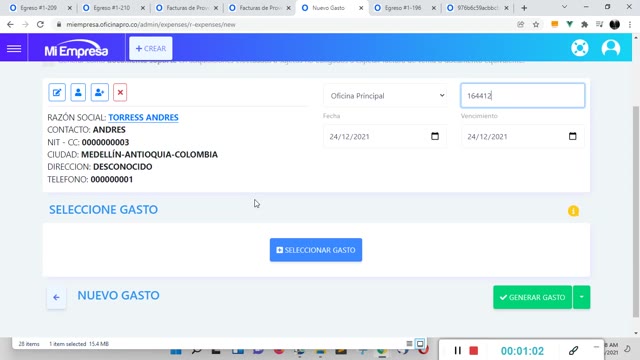Open the hamburger sidebar menu
640x360 pixels.
pos(14,49)
